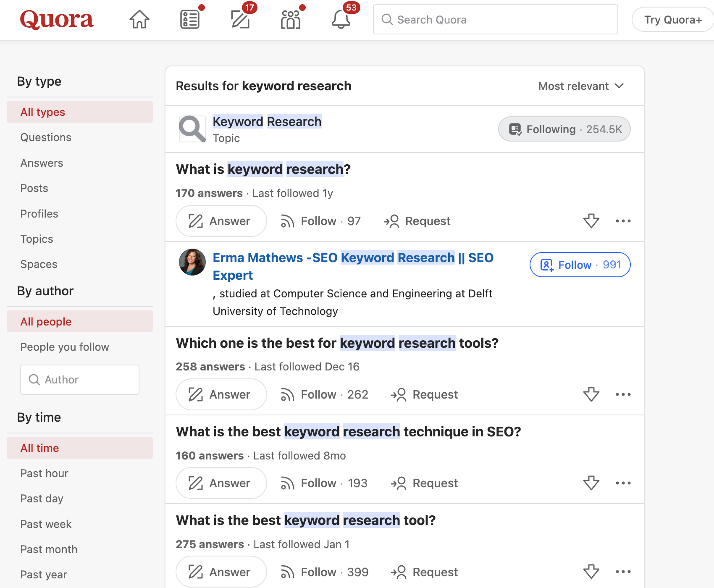714x588 pixels.
Task: Click the Keyword Research topic magnifier thumbnail
Action: (x=192, y=129)
